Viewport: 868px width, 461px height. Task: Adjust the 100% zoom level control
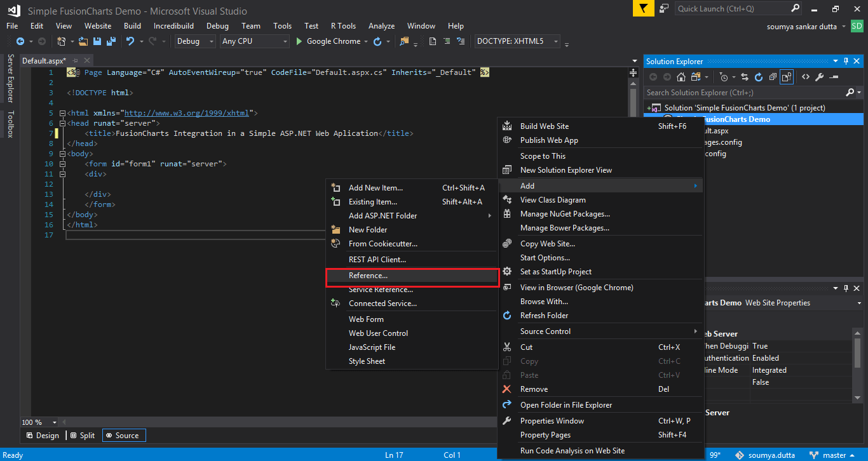38,422
